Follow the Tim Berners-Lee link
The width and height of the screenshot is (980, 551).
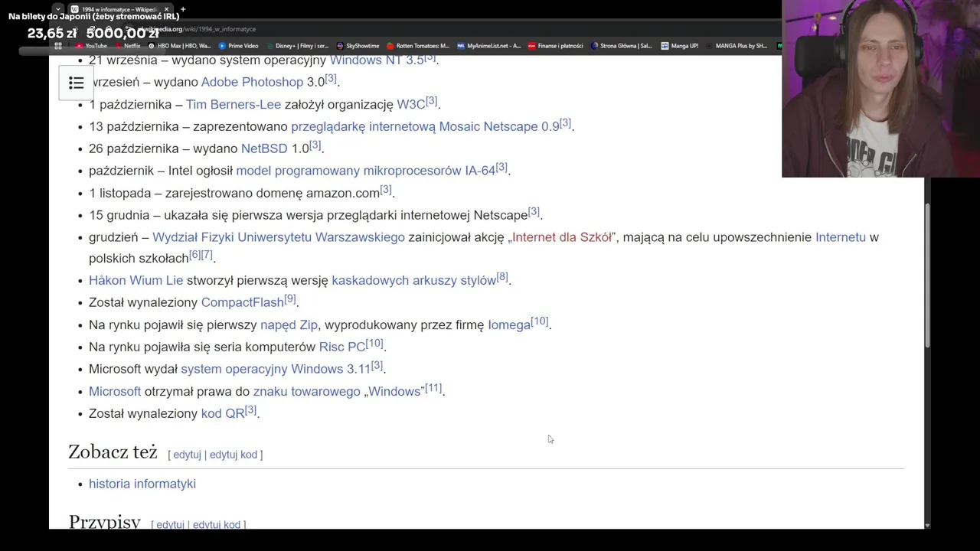click(234, 104)
